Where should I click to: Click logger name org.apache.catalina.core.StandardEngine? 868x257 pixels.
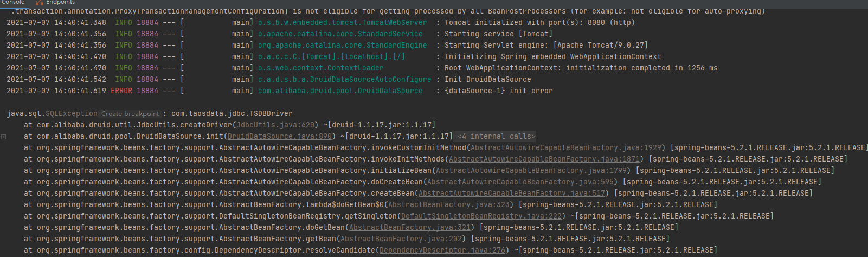point(342,46)
